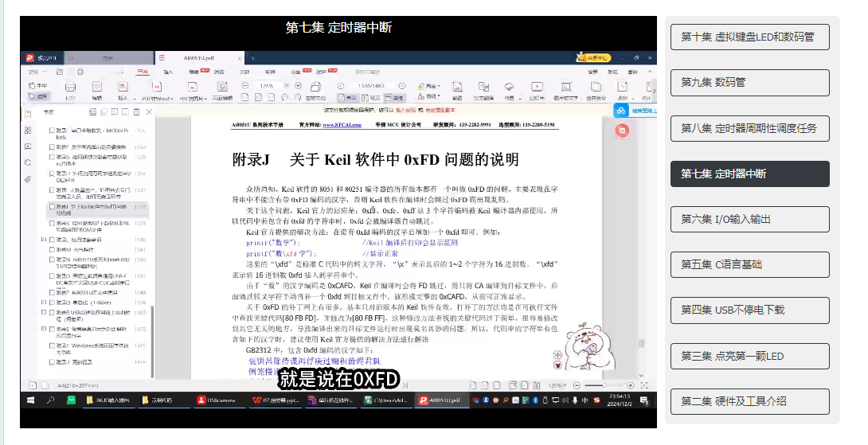Switch to the 开始 ribbon tab
Viewport: 868px width, 445px height.
143,72
